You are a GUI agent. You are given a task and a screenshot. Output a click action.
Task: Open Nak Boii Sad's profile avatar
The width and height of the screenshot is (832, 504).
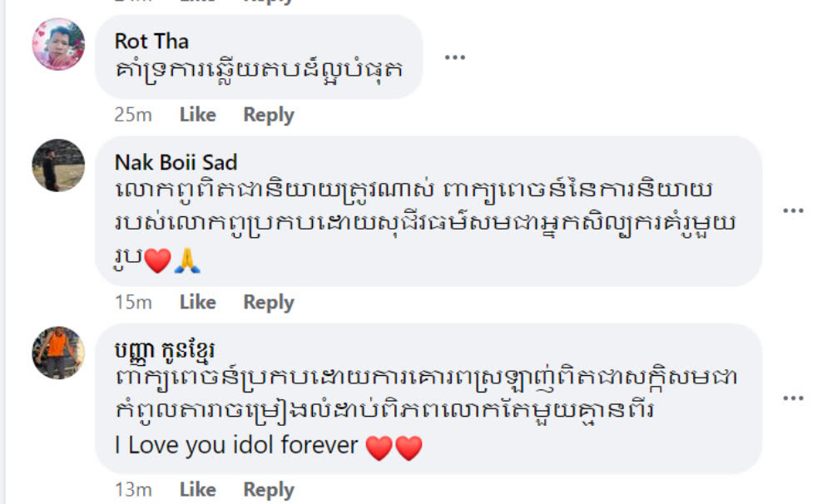coord(58,166)
